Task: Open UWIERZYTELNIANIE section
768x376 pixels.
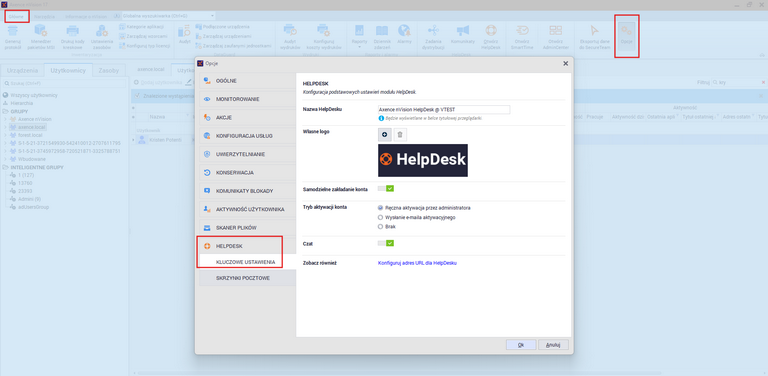Action: click(x=246, y=154)
